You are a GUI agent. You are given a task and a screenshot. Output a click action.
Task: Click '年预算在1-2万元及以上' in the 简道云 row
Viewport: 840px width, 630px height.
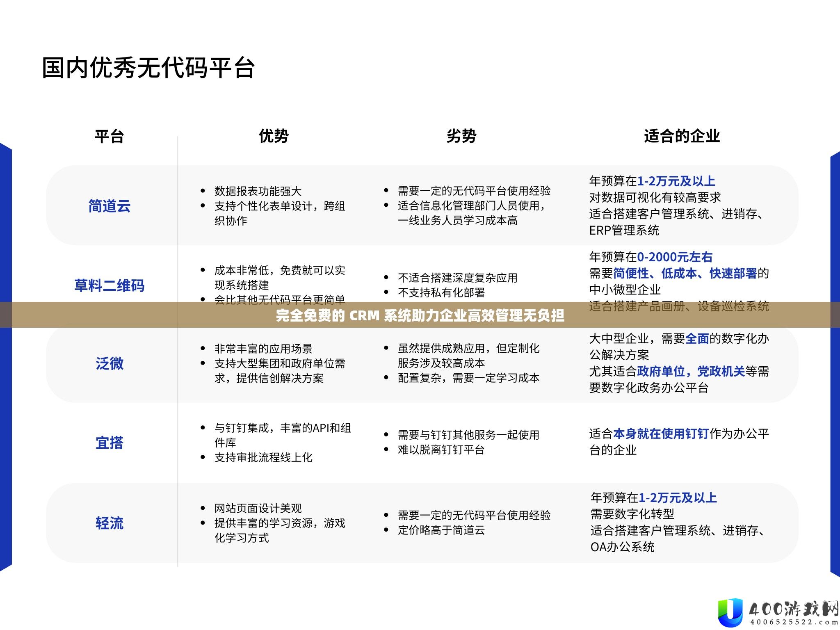coord(652,181)
